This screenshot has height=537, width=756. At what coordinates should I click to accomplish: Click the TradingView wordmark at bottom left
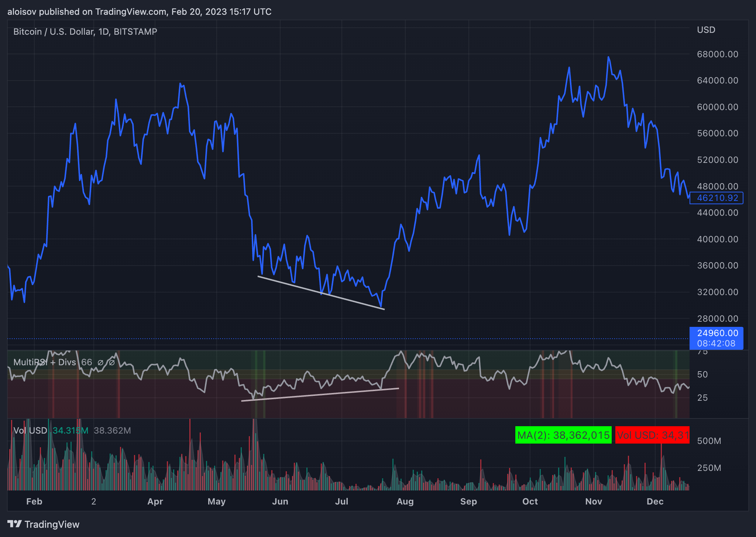[x=52, y=524]
